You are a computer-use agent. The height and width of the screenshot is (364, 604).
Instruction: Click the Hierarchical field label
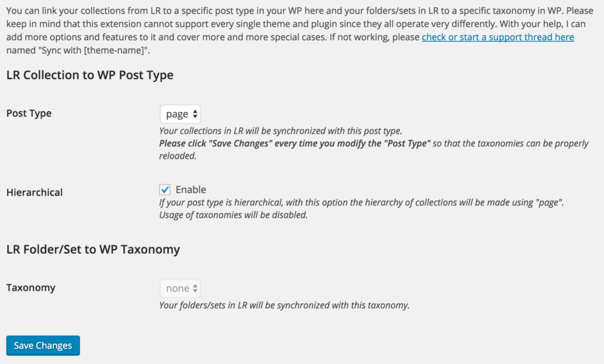point(34,192)
